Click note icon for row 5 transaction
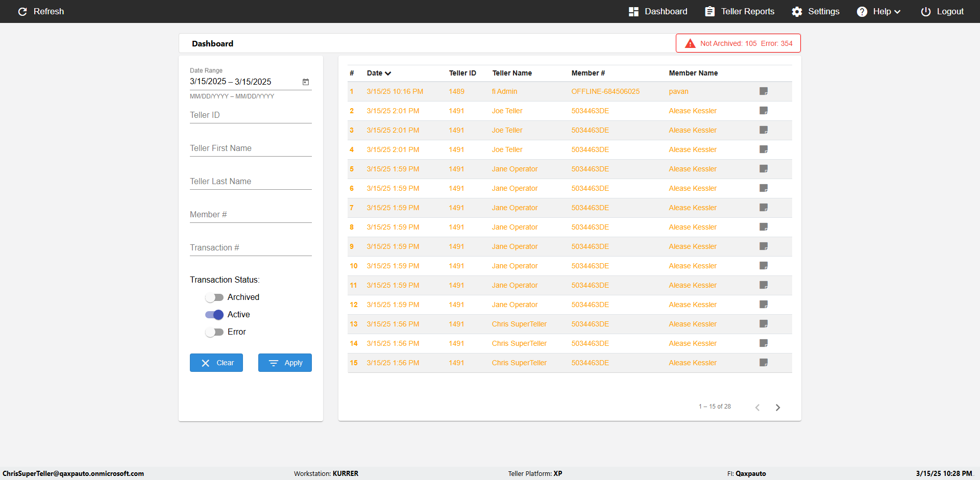This screenshot has width=980, height=480. [x=764, y=169]
